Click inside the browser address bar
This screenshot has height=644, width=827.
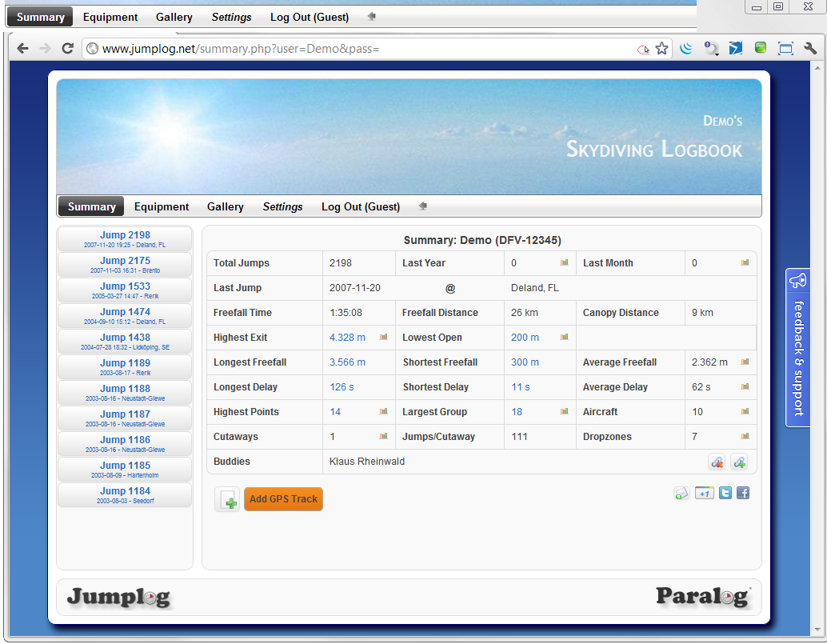pos(320,48)
